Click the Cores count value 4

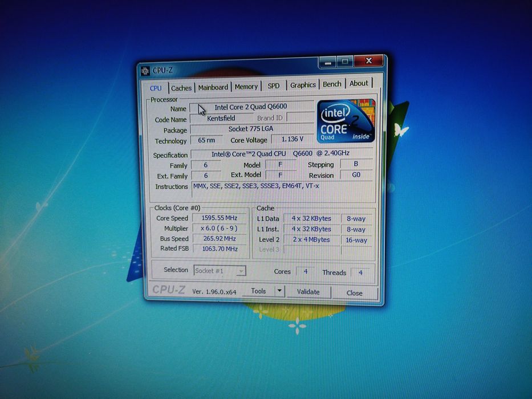306,271
